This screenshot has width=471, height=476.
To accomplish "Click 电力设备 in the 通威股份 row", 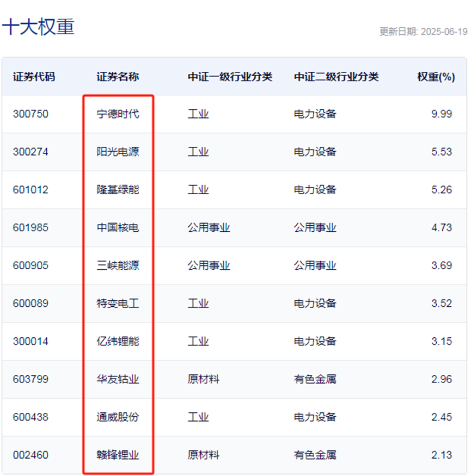I will 315,417.
